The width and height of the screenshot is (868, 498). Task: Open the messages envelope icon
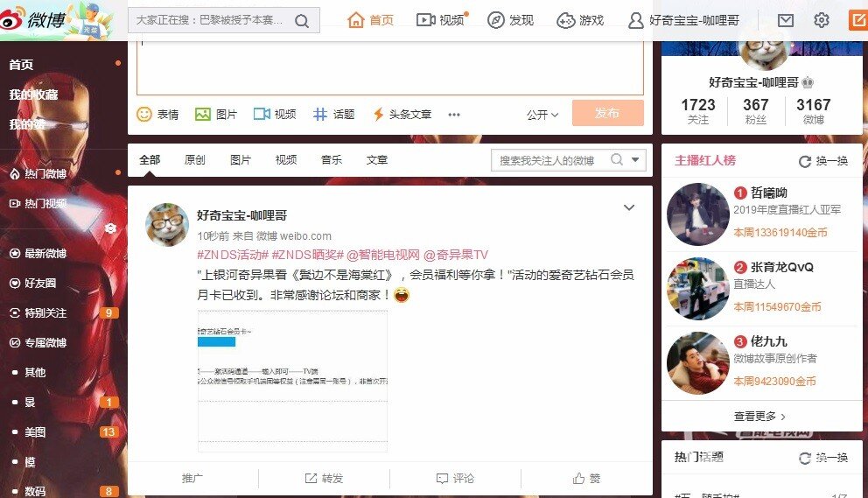tap(786, 20)
